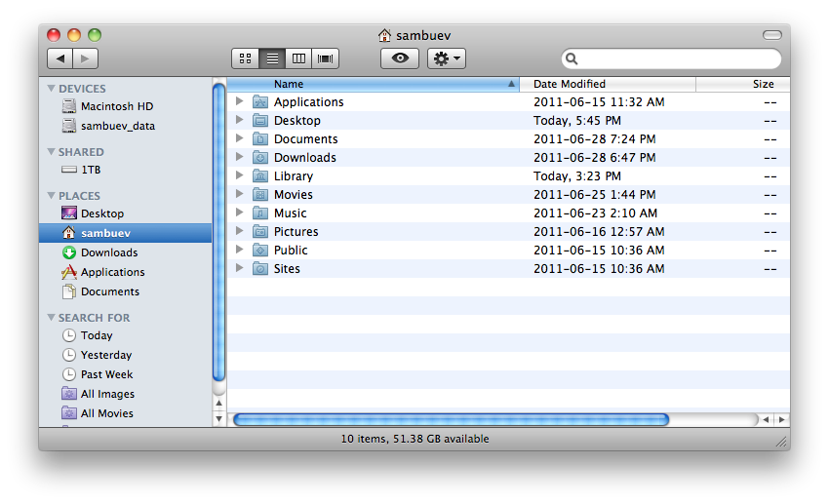The image size is (829, 504).
Task: Click the sidebar scroll down arrow
Action: (218, 419)
